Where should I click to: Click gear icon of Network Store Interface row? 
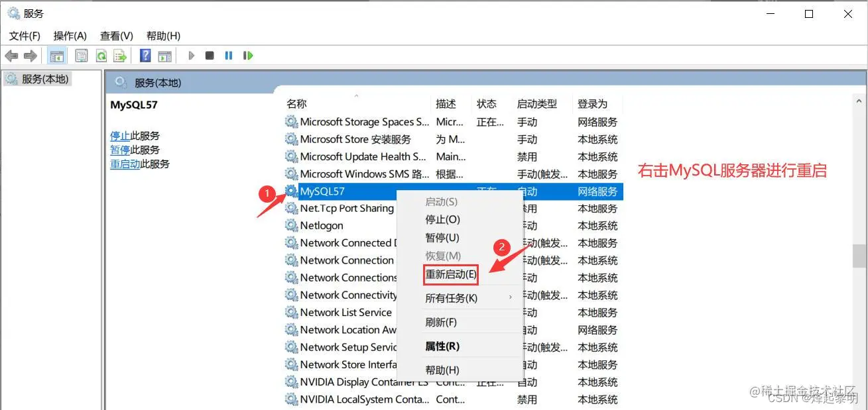pos(291,364)
